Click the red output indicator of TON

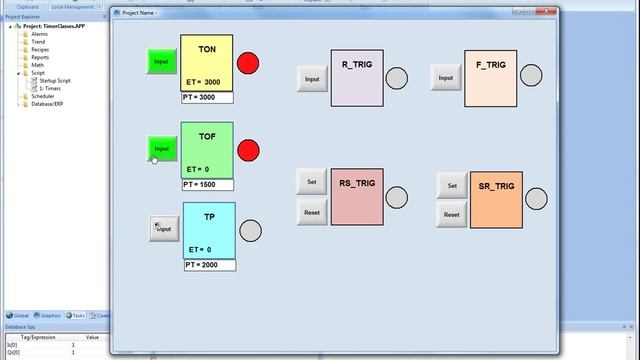(x=248, y=63)
